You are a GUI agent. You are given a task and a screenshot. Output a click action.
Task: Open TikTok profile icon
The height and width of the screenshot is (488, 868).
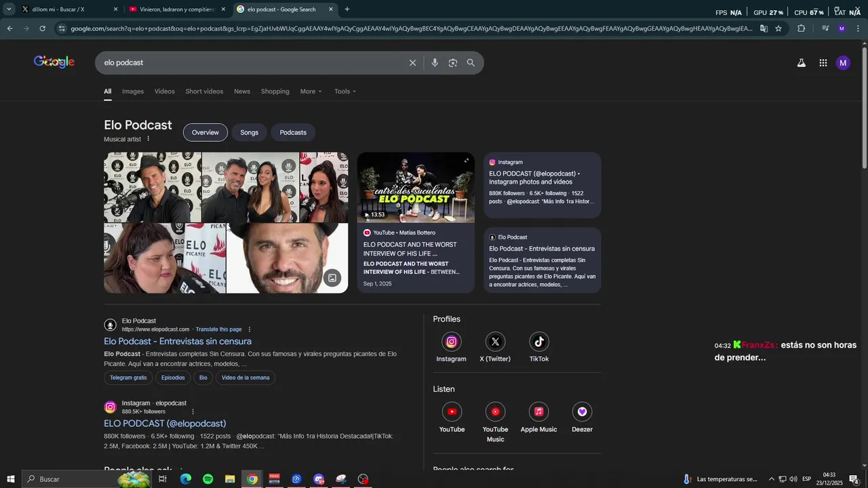tap(539, 342)
